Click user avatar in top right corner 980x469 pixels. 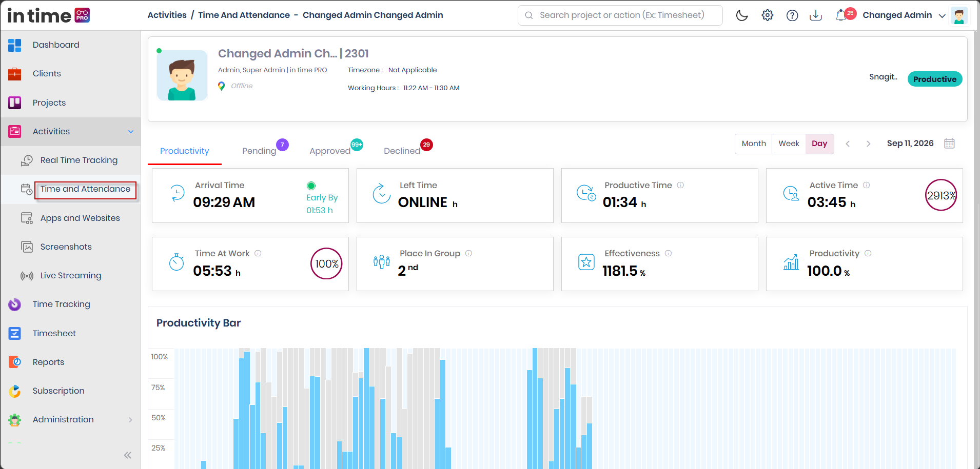(959, 15)
